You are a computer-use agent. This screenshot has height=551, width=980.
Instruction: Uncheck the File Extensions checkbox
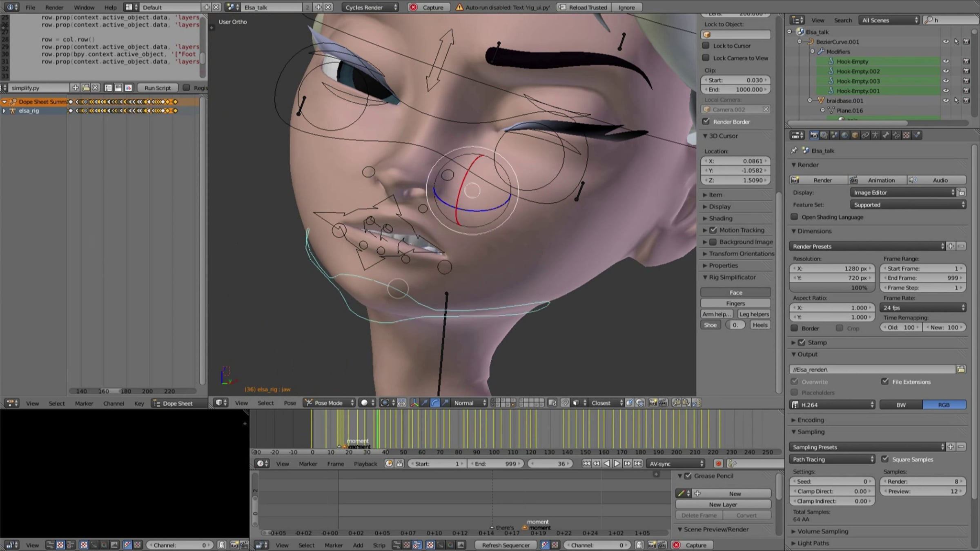coord(885,382)
